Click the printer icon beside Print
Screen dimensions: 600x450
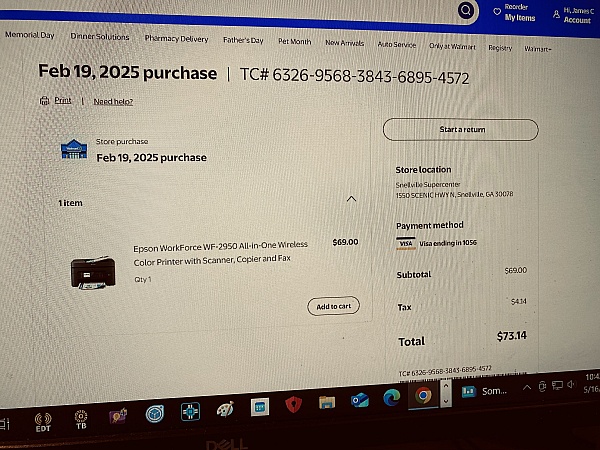(44, 100)
